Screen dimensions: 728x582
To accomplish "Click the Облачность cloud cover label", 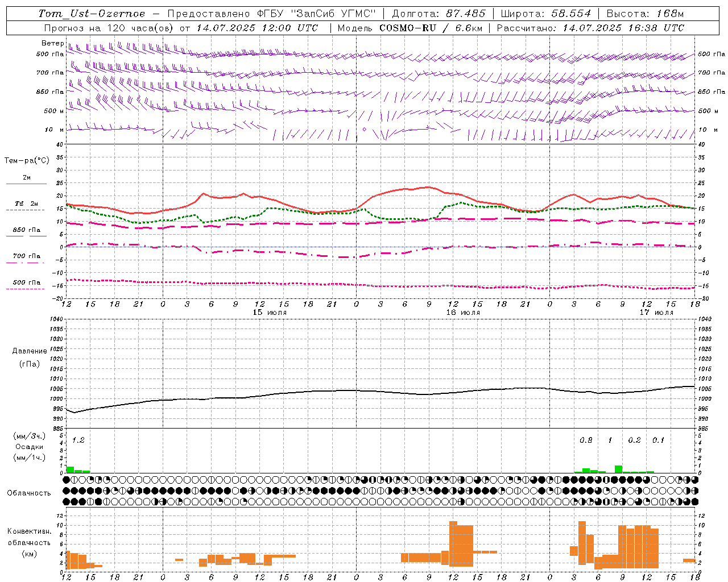I will tap(29, 493).
